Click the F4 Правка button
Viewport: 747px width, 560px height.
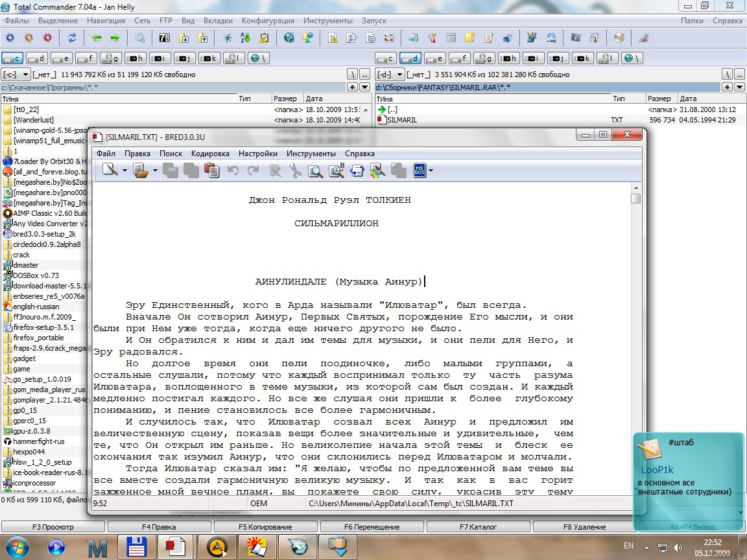159,527
